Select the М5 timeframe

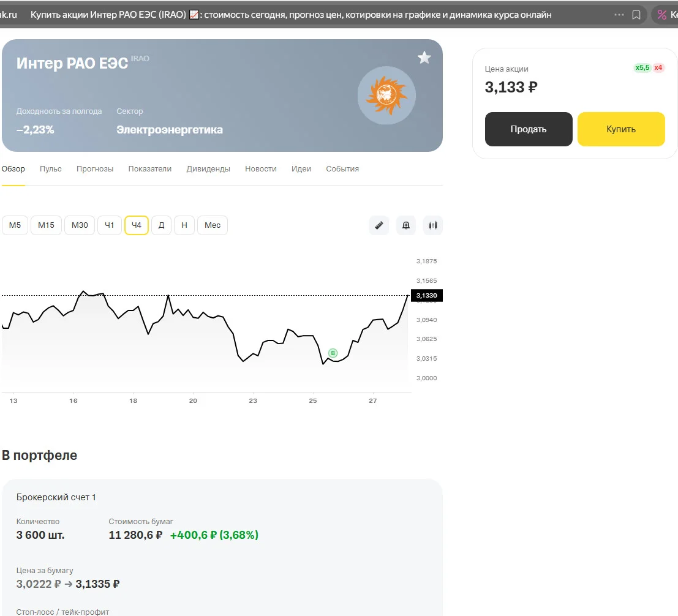pyautogui.click(x=15, y=225)
